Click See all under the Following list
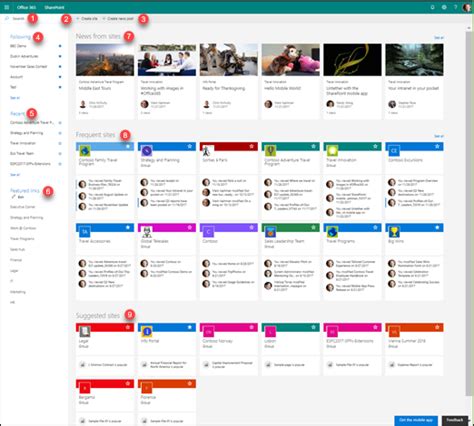This screenshot has width=474, height=426. point(15,98)
